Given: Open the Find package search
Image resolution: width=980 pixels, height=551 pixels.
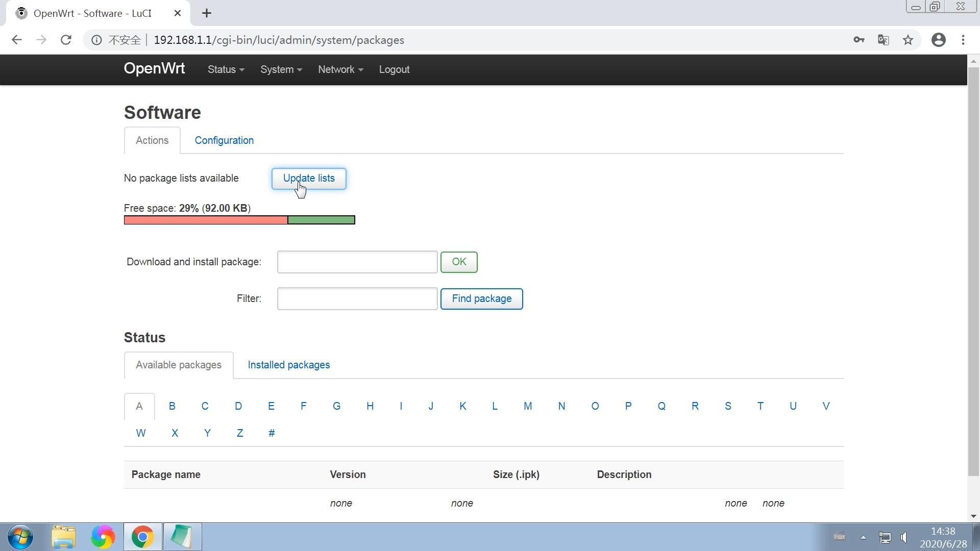Looking at the screenshot, I should pyautogui.click(x=481, y=298).
